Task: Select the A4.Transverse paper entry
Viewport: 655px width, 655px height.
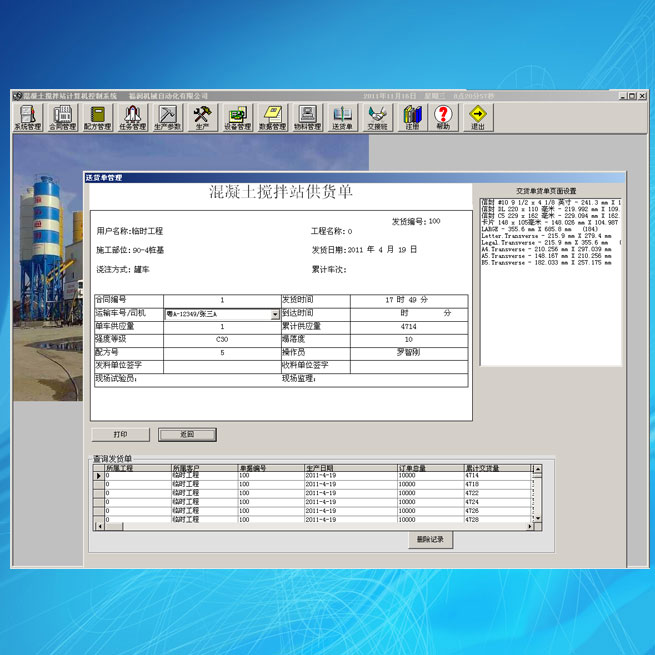Action: [551, 249]
